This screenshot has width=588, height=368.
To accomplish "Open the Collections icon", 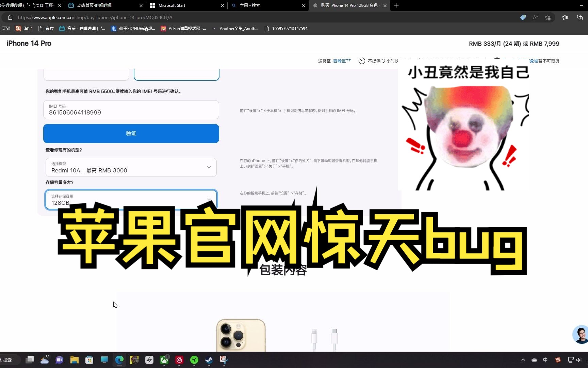I will pos(580,17).
